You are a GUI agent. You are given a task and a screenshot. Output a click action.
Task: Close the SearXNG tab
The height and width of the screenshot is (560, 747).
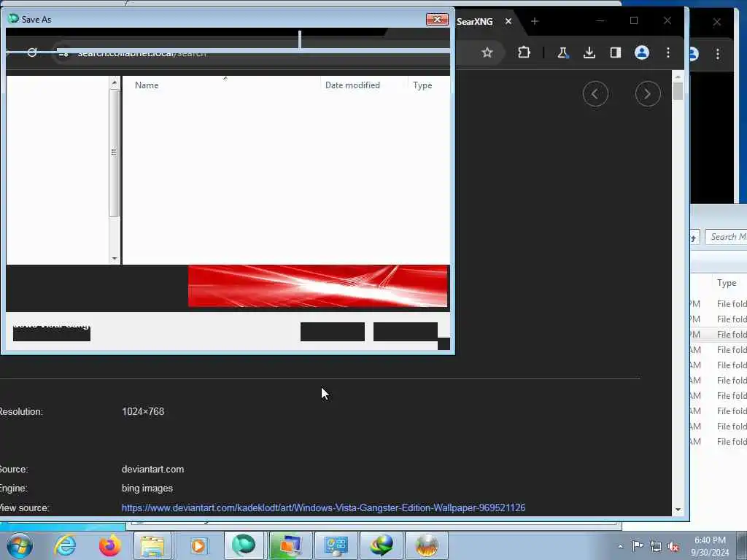click(x=508, y=21)
